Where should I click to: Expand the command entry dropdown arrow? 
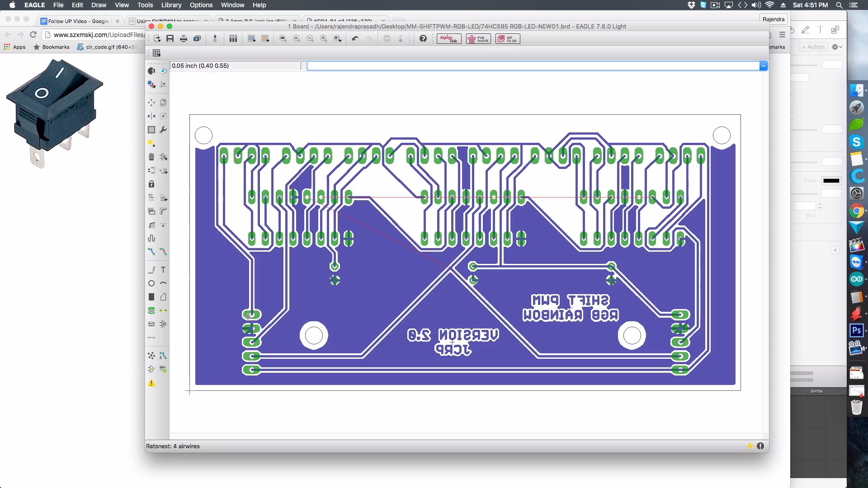763,66
